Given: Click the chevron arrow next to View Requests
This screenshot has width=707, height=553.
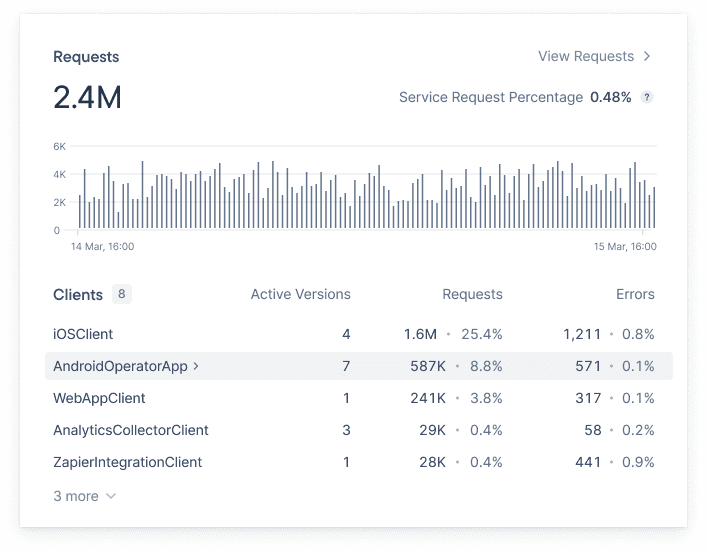Looking at the screenshot, I should 647,57.
